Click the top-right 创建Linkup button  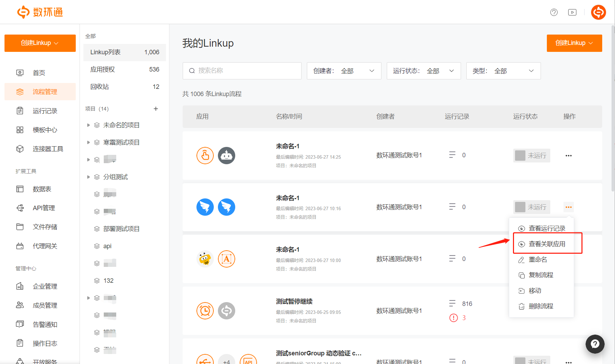click(x=574, y=43)
